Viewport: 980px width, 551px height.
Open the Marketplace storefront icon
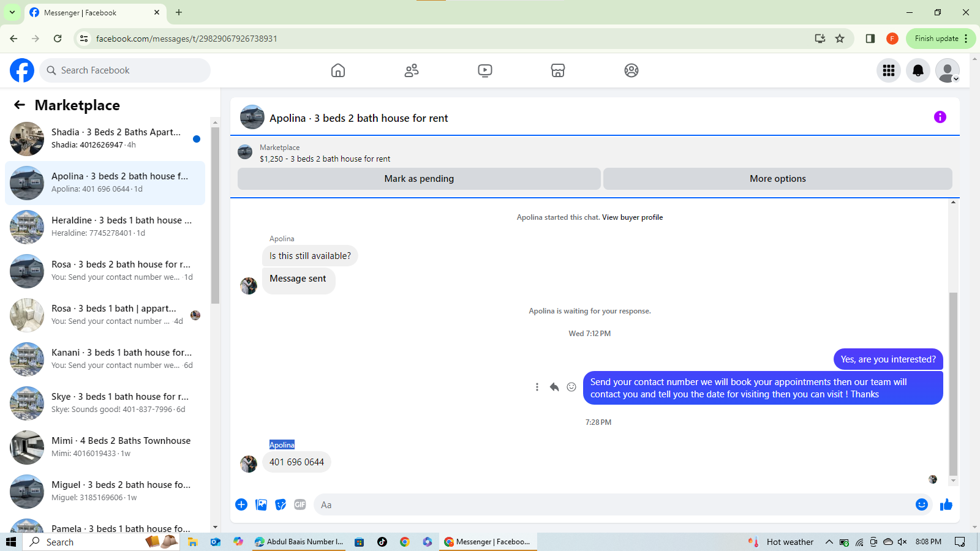[558, 70]
